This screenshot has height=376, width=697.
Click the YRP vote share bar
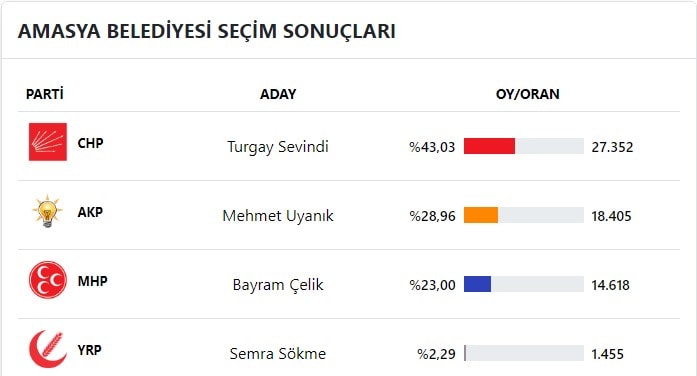524,353
